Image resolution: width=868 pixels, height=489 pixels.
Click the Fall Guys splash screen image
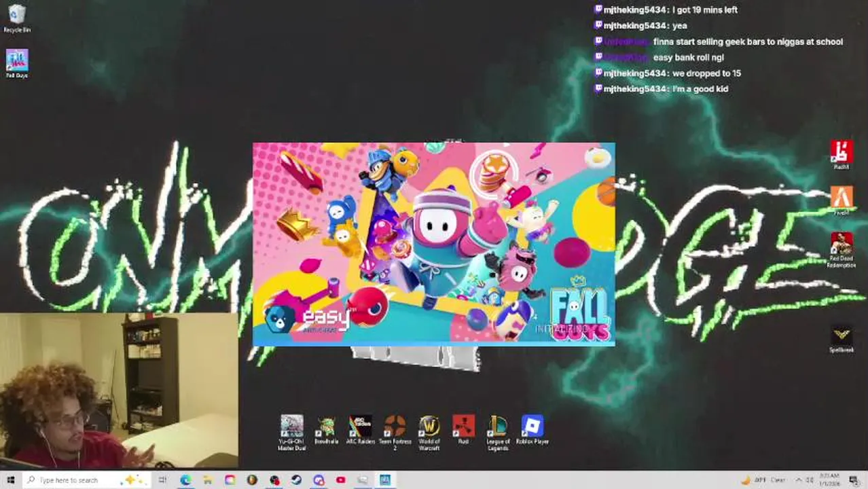click(434, 244)
